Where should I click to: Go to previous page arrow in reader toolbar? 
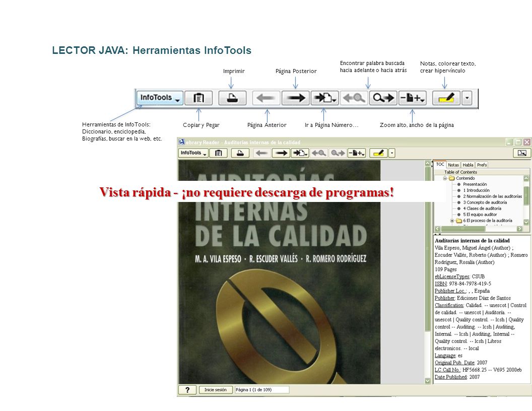tap(261, 153)
